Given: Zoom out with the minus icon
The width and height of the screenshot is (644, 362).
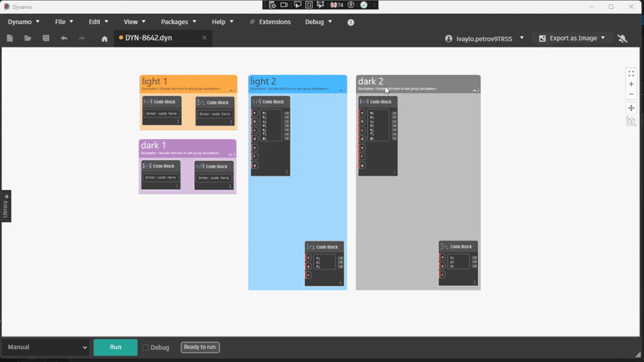Looking at the screenshot, I should point(632,94).
